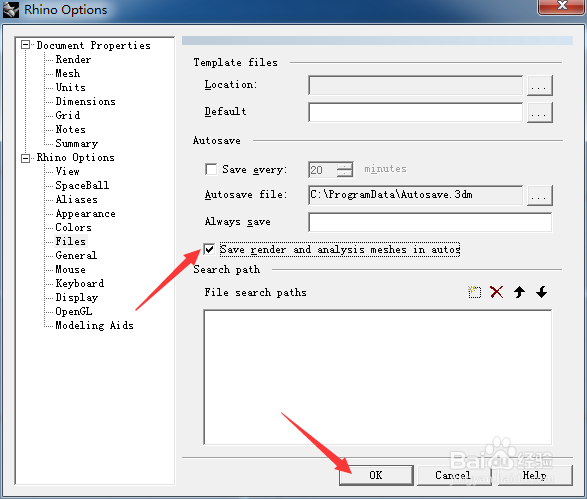Enable the Save every autosave checkbox
This screenshot has width=587, height=499.
pos(211,169)
